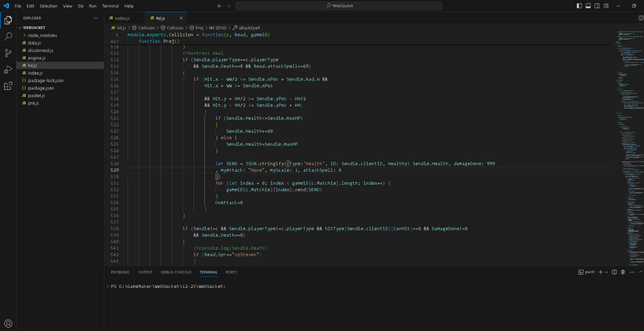Screen dimensions: 644x331
Task: Open the Search view in activity bar
Action: (8, 37)
